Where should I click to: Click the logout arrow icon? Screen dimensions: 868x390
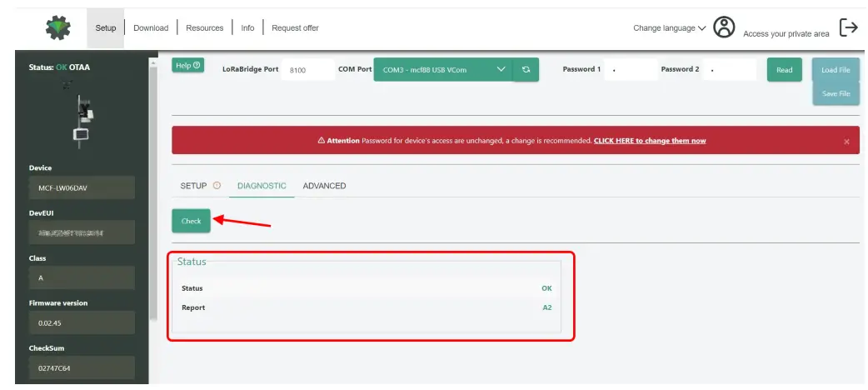pos(849,27)
